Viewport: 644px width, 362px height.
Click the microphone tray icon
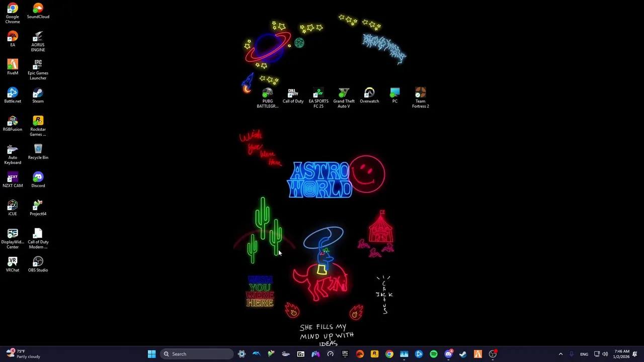(572, 354)
